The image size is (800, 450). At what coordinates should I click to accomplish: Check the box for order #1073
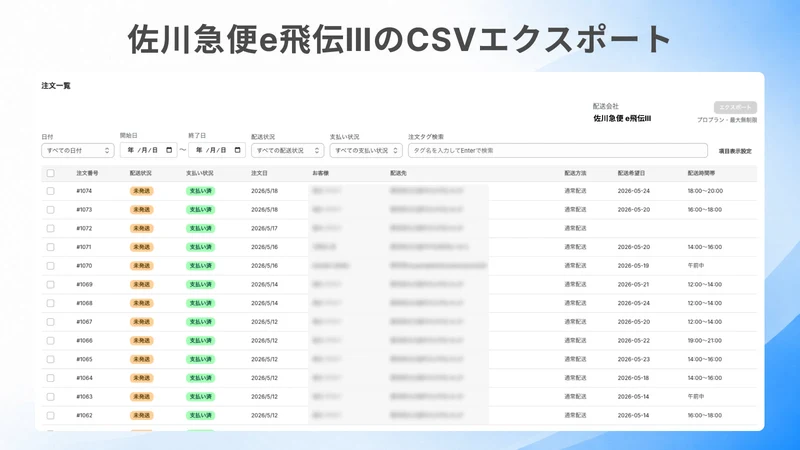pos(51,210)
